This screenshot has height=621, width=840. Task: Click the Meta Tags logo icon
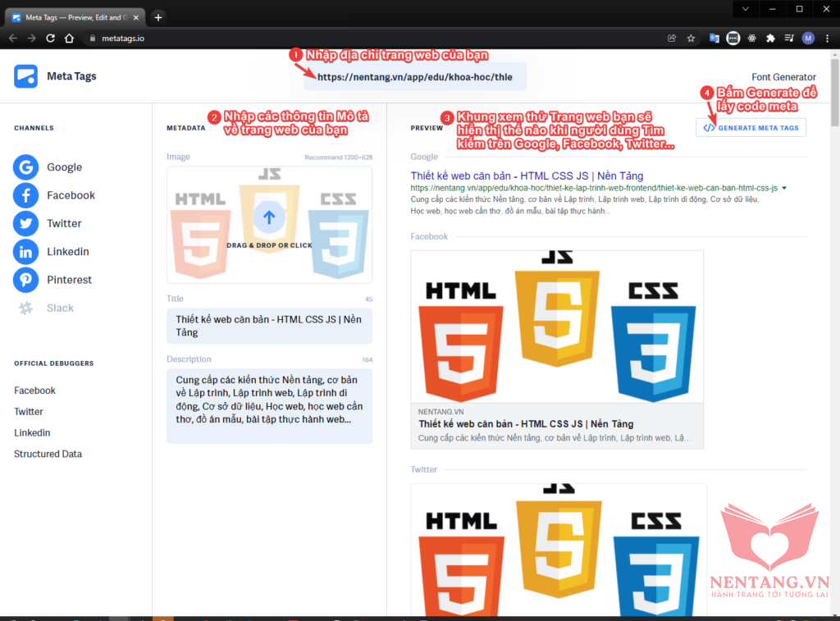tap(25, 76)
